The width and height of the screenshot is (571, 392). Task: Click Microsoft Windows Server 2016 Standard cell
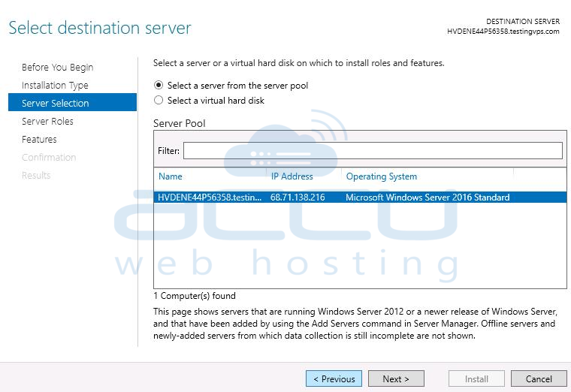click(x=427, y=198)
